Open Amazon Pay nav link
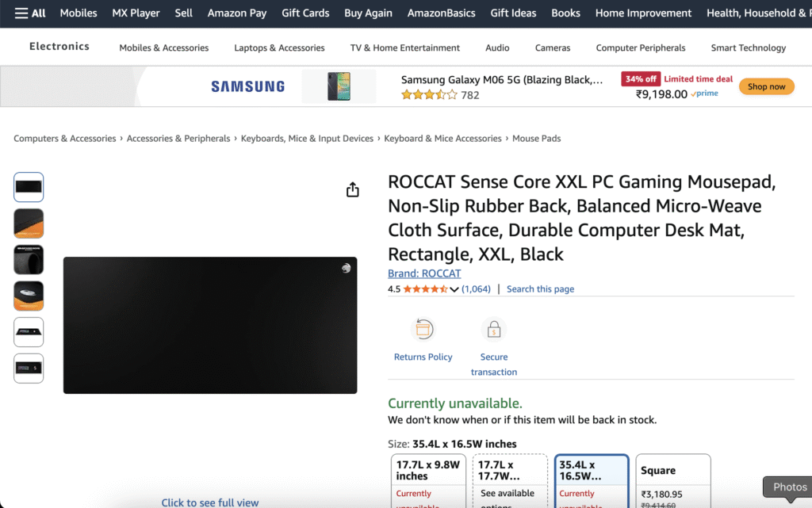The width and height of the screenshot is (812, 508). (x=237, y=13)
